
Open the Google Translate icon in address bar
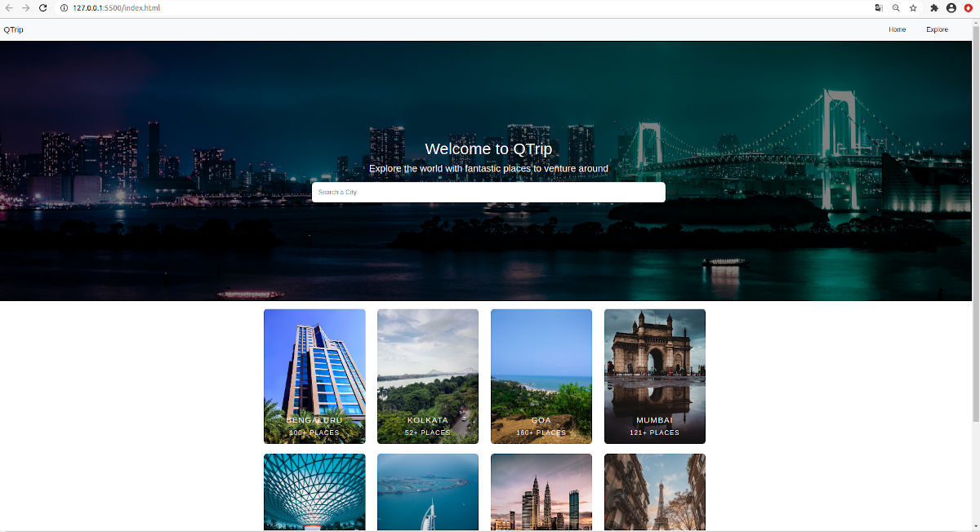pos(877,8)
